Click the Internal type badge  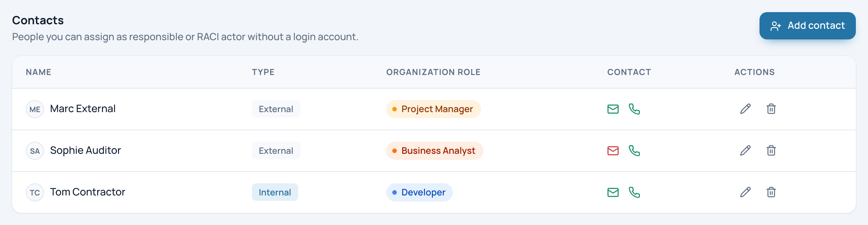coord(275,192)
